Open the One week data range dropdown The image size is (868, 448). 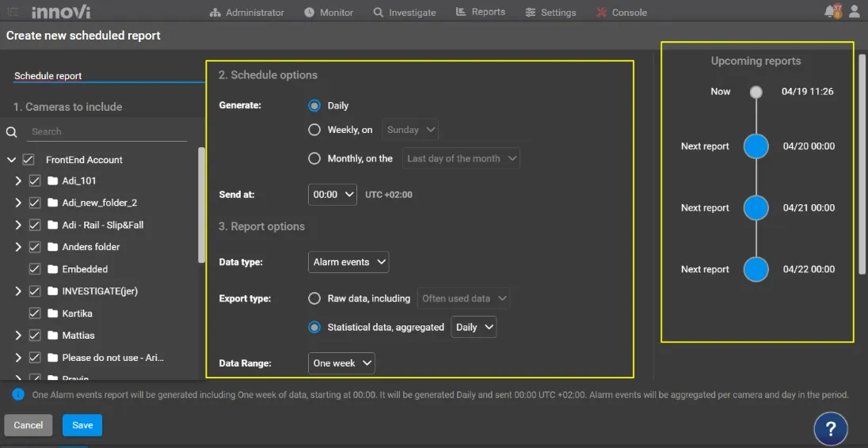[x=341, y=363]
